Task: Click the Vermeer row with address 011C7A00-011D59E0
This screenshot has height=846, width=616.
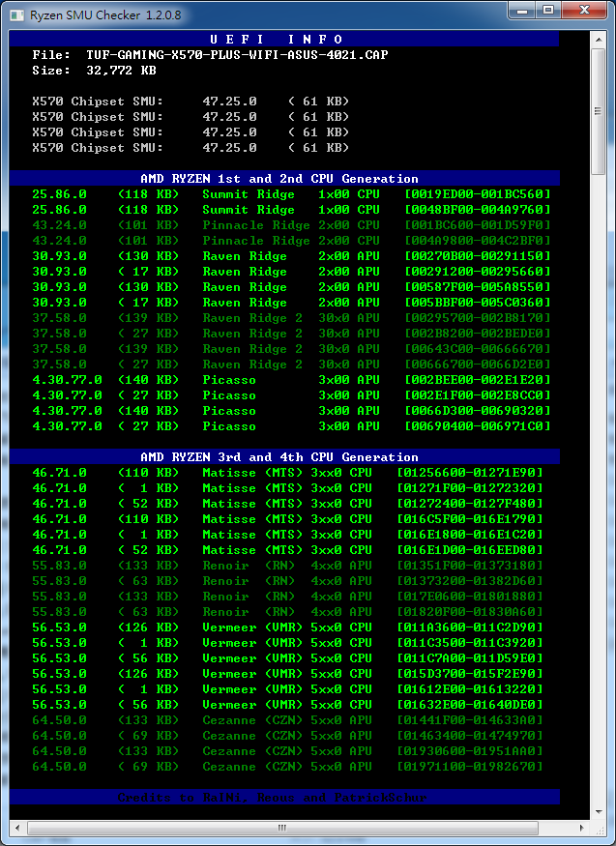Action: click(287, 658)
